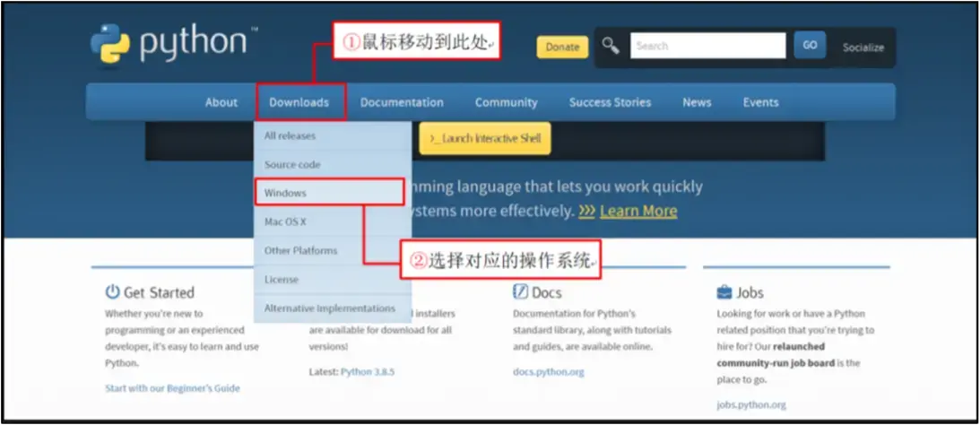The width and height of the screenshot is (980, 425).
Task: Click the Docs pencil icon
Action: 520,292
